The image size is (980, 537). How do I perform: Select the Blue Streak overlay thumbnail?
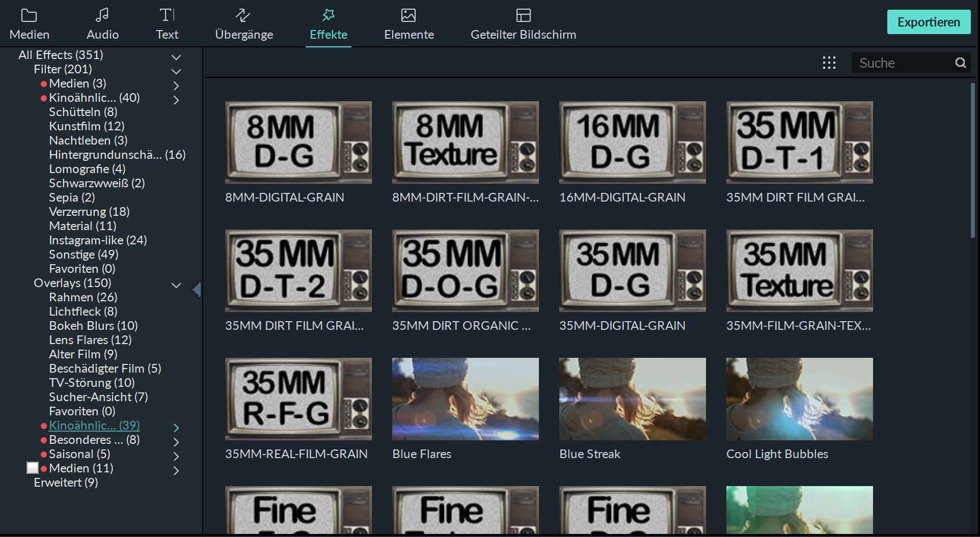(633, 399)
